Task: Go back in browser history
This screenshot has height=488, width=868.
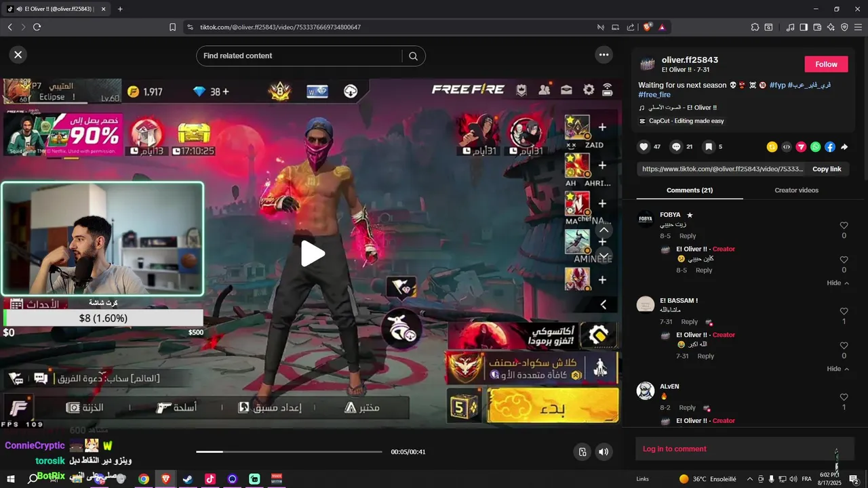Action: [9, 27]
